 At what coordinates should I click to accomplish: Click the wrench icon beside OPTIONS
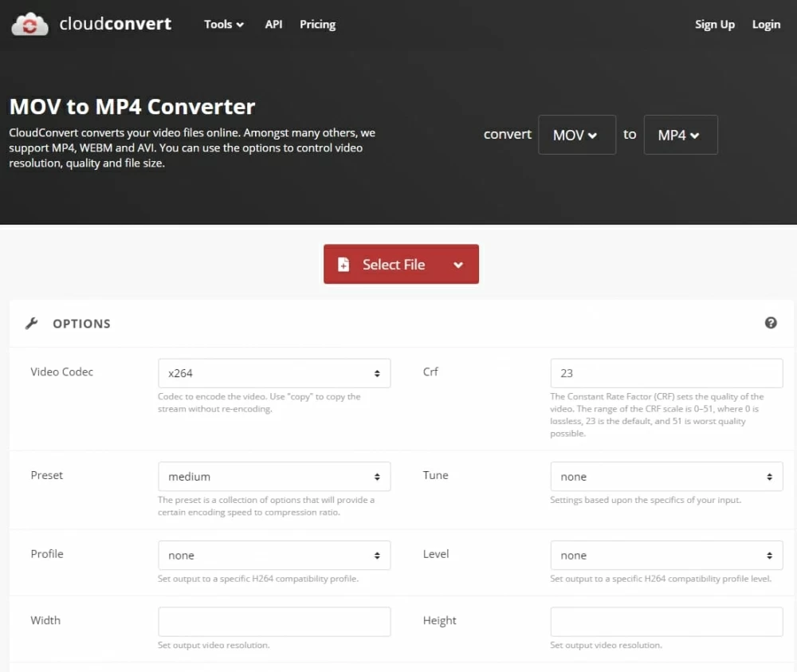32,324
